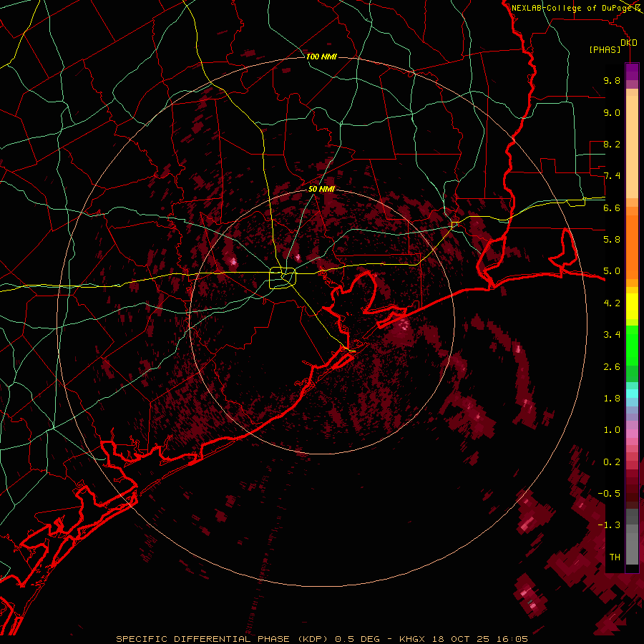The image size is (644, 644).
Task: Click the 9.8 value on the legend
Action: (612, 81)
